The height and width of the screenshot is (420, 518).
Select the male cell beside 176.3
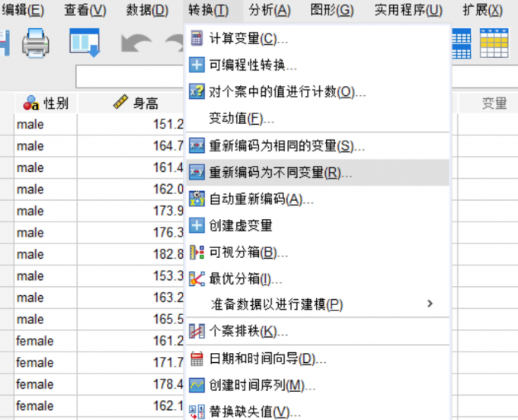tap(46, 233)
